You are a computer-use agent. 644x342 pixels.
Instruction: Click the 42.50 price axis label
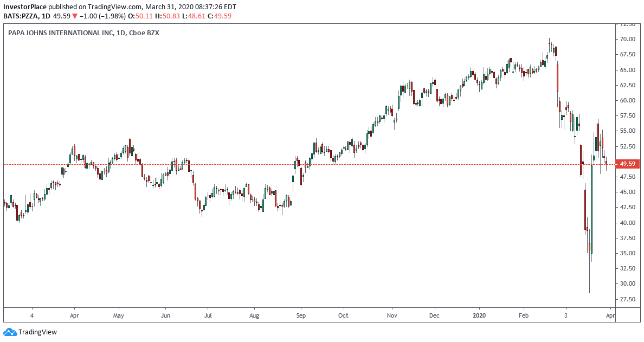click(628, 208)
